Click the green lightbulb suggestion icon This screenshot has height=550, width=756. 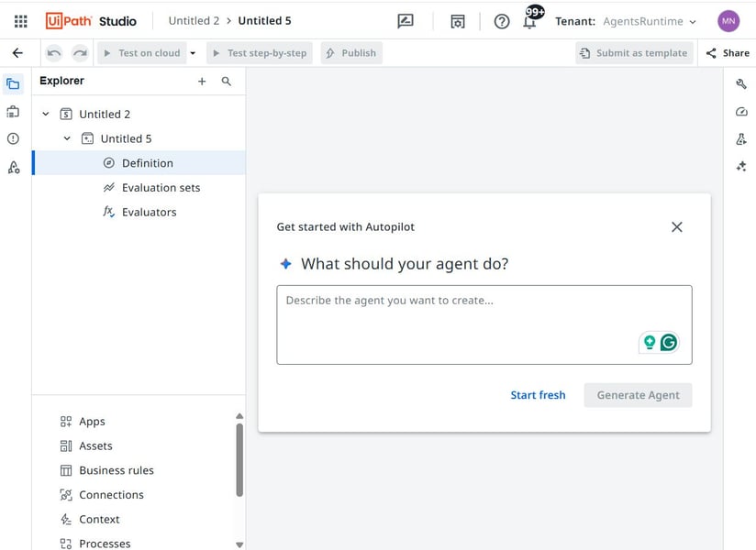[x=650, y=343]
